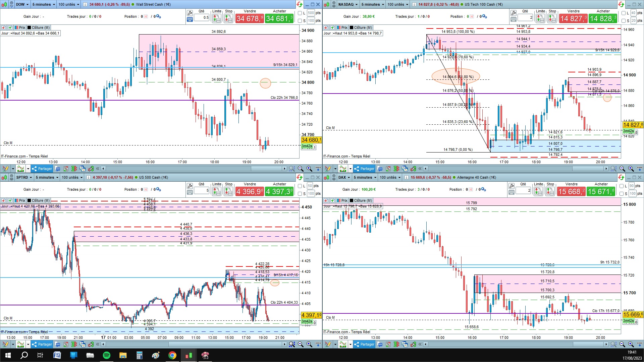Open the DOW instrument dropdown
The height and width of the screenshot is (362, 644).
22,4
